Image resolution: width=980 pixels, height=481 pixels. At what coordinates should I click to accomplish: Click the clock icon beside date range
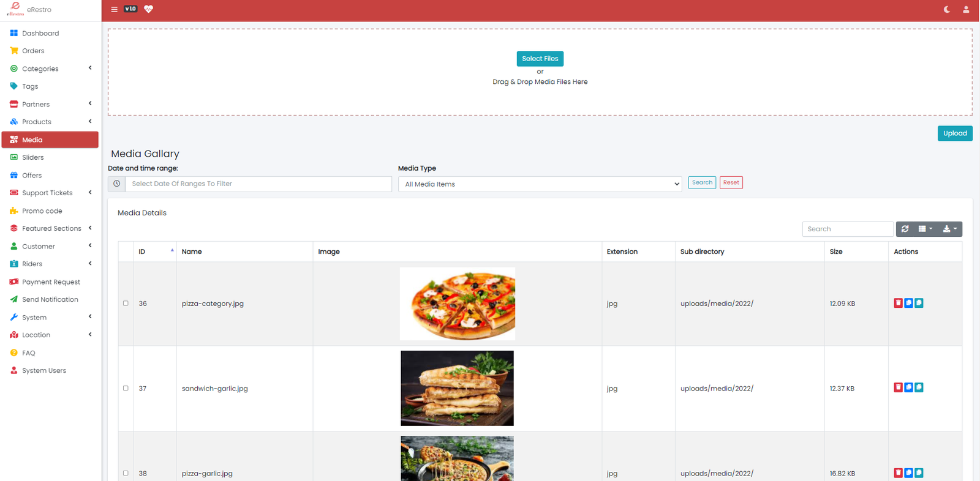116,184
